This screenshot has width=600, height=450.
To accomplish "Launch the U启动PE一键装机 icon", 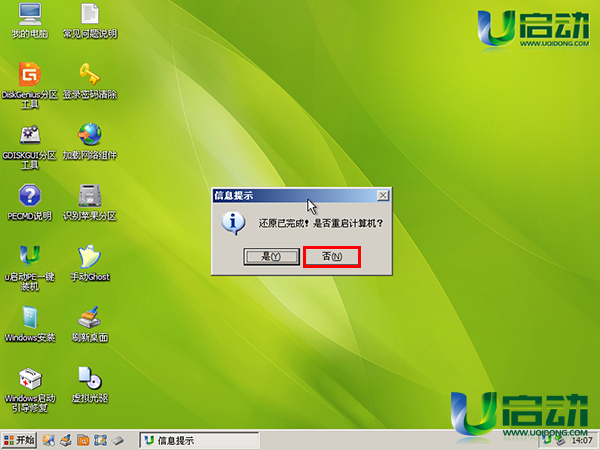I will coord(30,256).
